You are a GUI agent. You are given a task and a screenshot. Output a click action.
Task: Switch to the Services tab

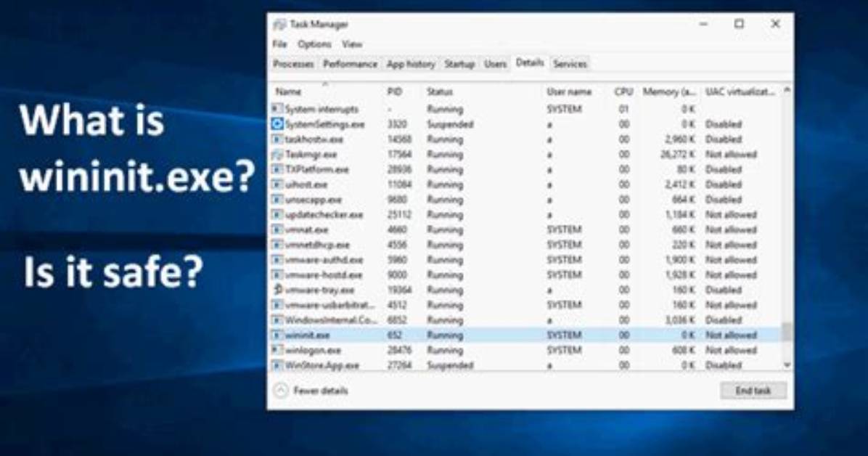click(x=570, y=64)
